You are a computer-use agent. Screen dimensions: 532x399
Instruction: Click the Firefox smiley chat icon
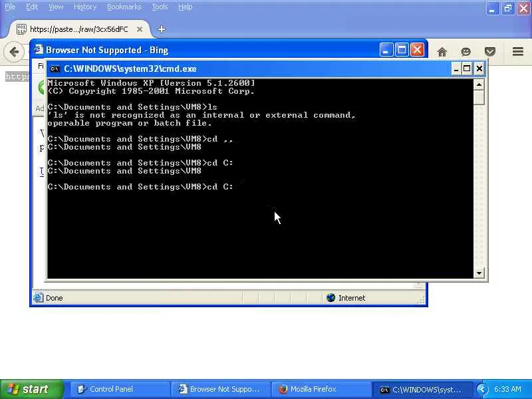click(x=466, y=52)
